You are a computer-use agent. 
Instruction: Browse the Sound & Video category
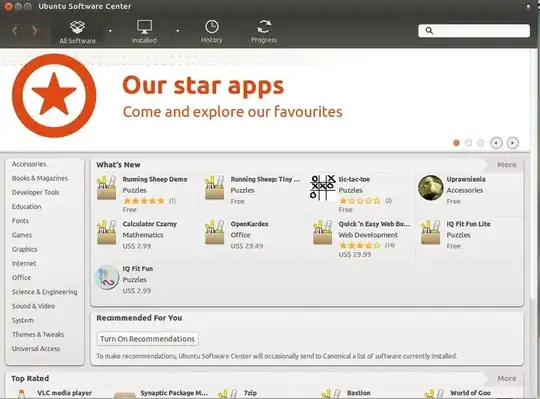point(33,306)
